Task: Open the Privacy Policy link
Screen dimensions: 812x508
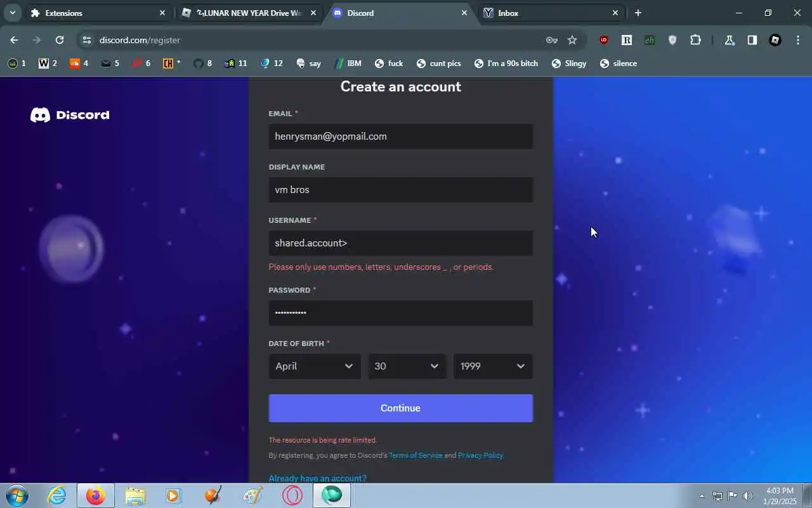Action: (x=480, y=455)
